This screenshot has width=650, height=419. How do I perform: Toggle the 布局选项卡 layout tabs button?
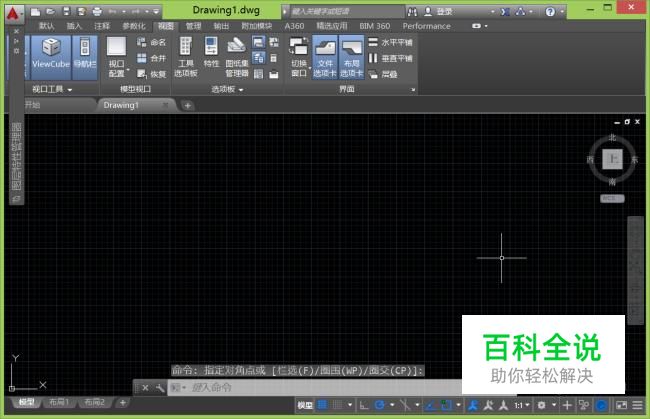[x=350, y=58]
